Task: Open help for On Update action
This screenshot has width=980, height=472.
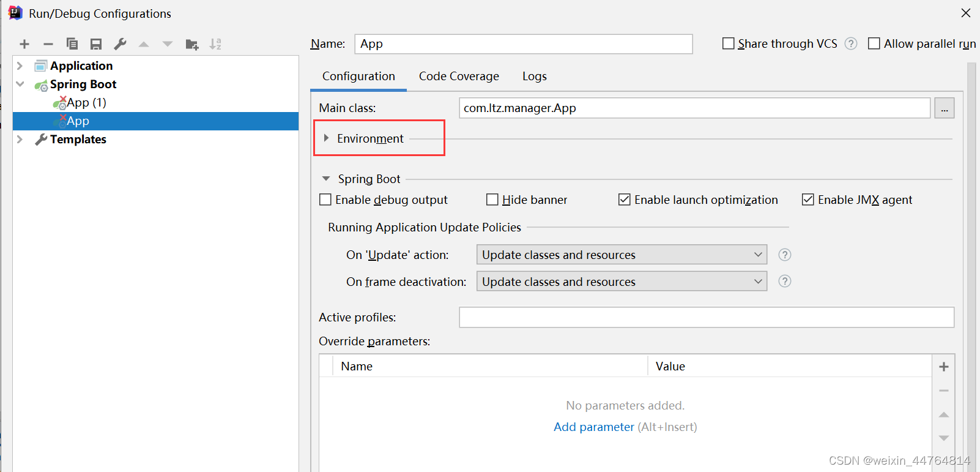Action: click(x=785, y=255)
